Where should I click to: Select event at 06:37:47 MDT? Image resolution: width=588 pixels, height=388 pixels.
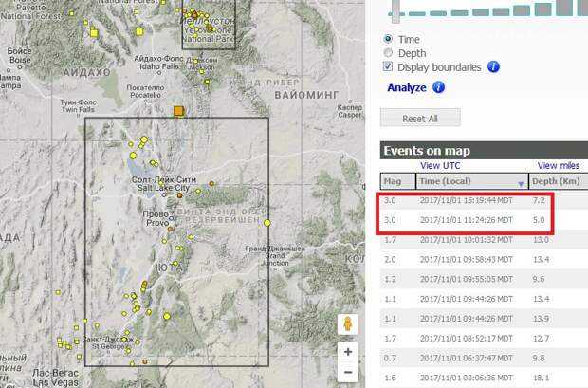tap(484, 358)
